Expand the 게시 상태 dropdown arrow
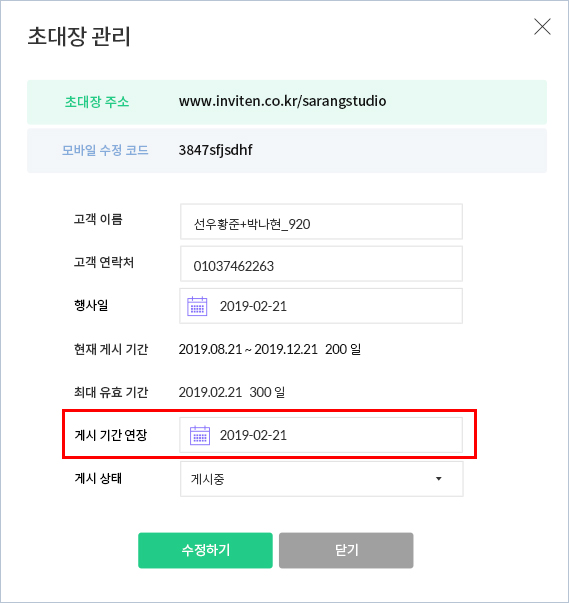 438,479
